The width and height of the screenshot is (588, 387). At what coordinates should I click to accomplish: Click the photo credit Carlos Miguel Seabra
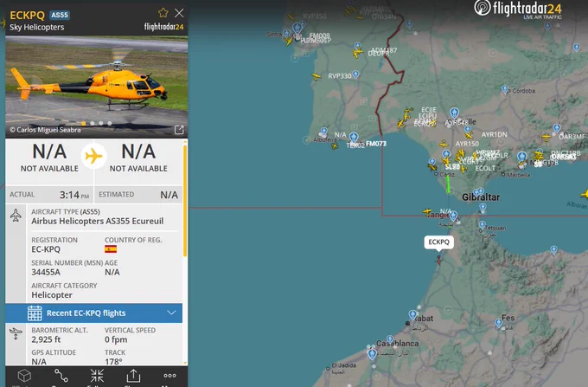click(x=45, y=130)
